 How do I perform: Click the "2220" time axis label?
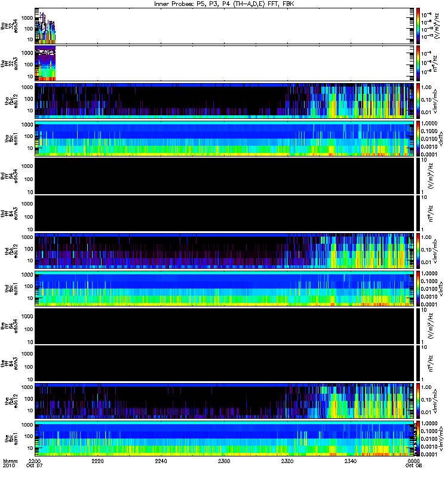click(x=97, y=461)
